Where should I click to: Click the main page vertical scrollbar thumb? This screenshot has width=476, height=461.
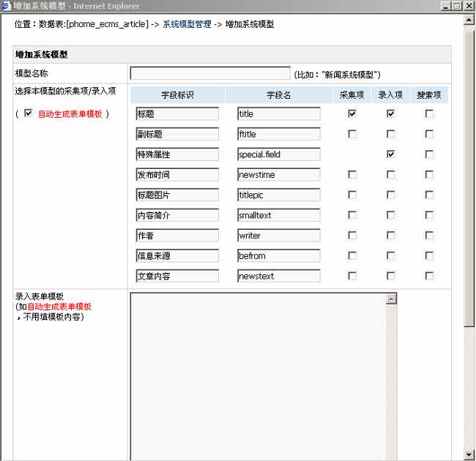point(469,176)
